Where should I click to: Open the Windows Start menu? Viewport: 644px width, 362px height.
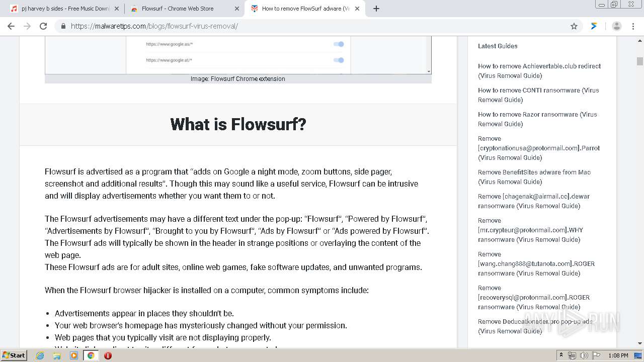[x=14, y=355]
